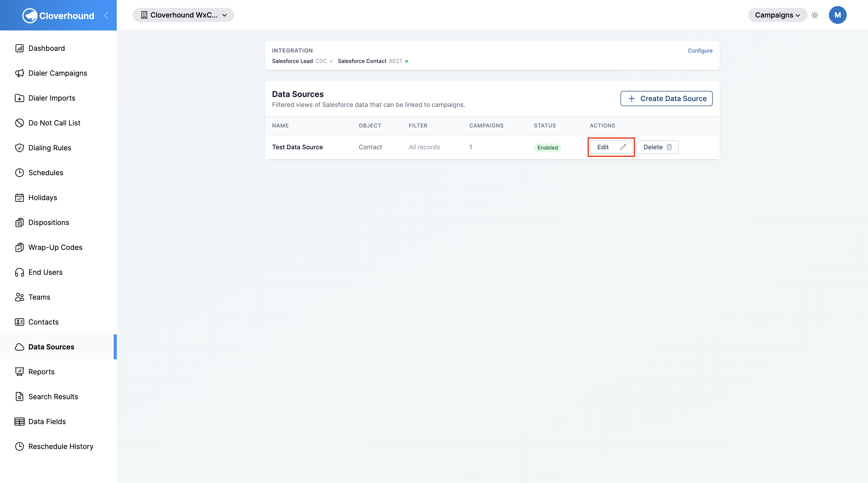The width and height of the screenshot is (868, 483).
Task: Click the CAMPAIGNS column header
Action: pos(486,125)
